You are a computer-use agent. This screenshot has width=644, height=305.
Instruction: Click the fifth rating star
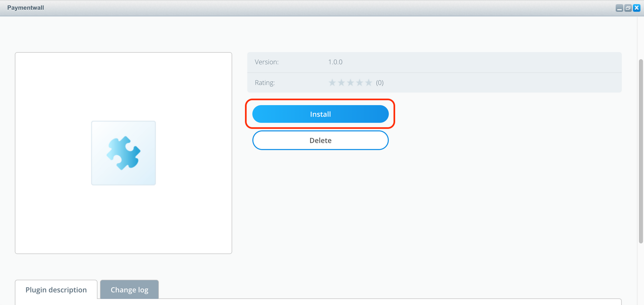(x=369, y=83)
